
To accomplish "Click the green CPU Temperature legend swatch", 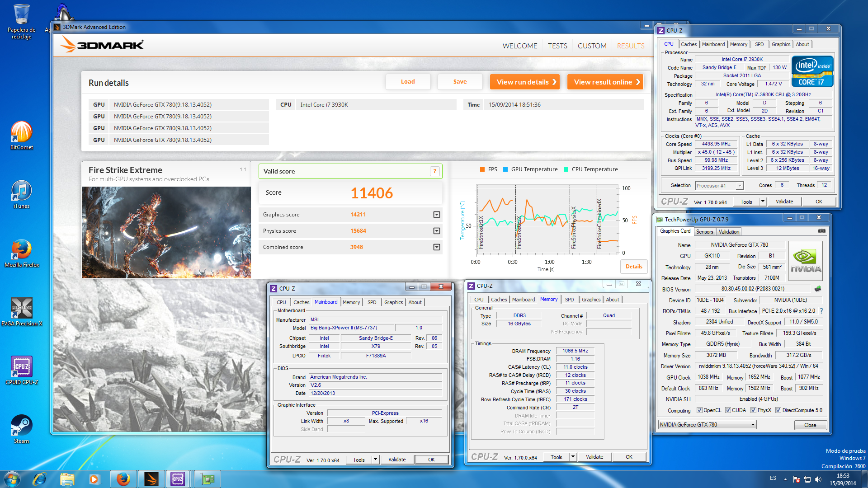I will click(x=566, y=169).
